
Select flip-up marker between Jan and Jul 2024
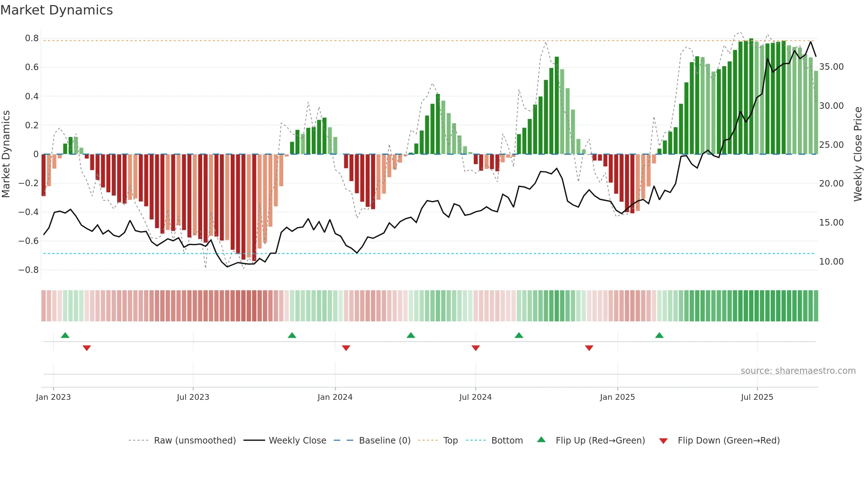coord(411,335)
